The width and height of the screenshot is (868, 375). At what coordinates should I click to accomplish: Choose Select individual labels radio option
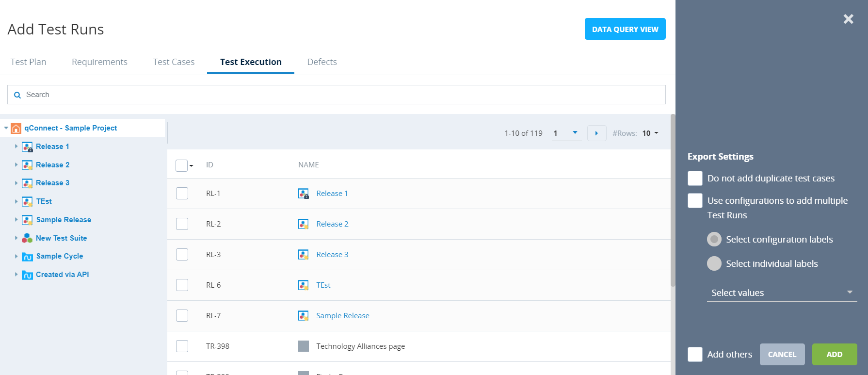click(x=714, y=263)
